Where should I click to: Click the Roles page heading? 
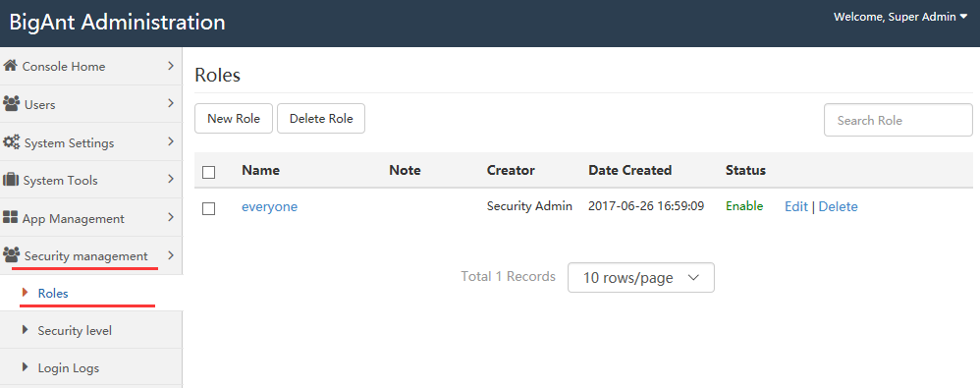coord(217,75)
